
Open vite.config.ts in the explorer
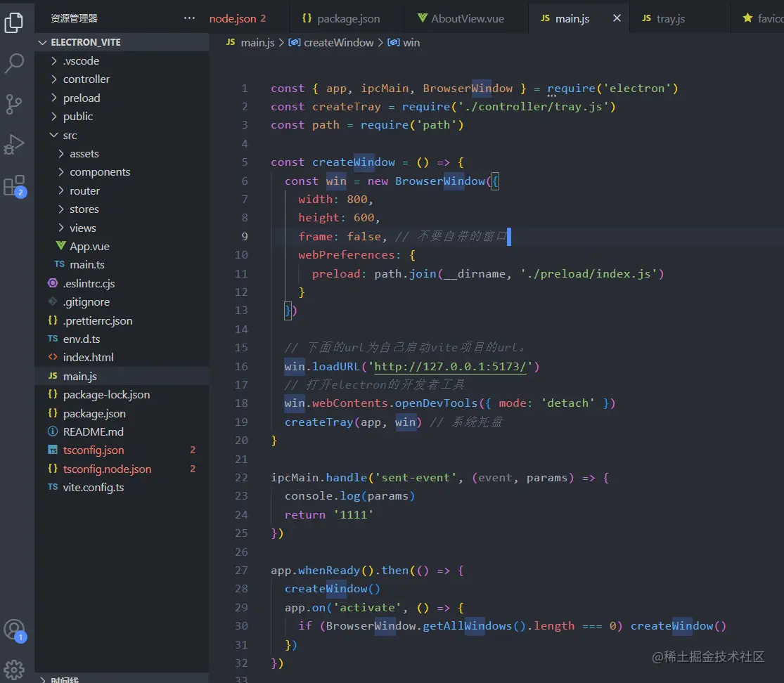(122, 488)
